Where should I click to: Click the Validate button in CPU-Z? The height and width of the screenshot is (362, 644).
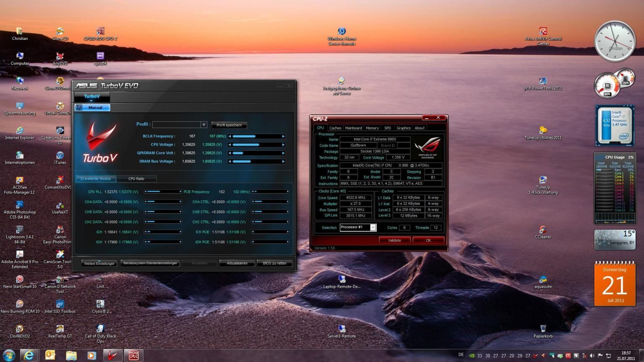(394, 240)
